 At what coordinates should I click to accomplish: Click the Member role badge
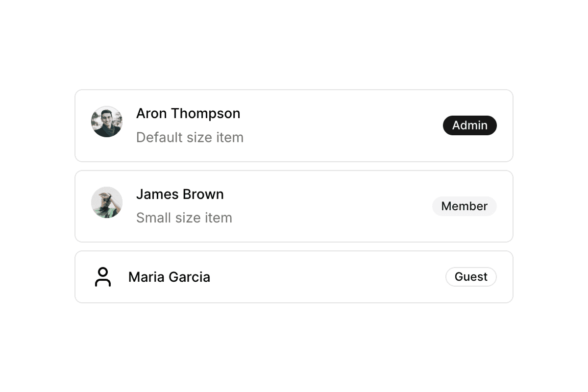point(464,206)
